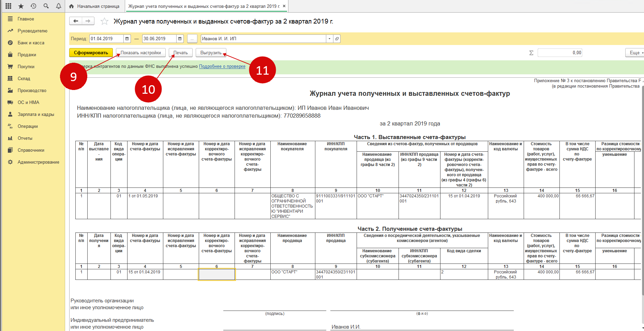Image resolution: width=644 pixels, height=331 pixels.
Task: Click the Печать button
Action: (181, 53)
